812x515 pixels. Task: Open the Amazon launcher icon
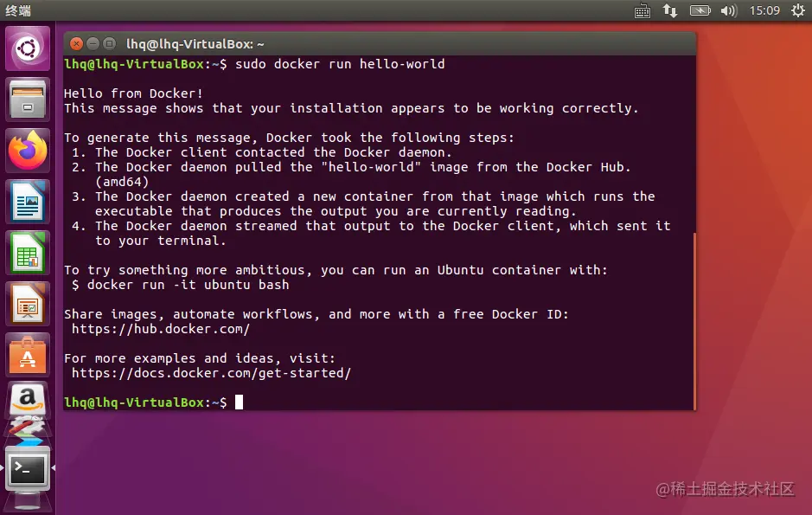click(28, 400)
